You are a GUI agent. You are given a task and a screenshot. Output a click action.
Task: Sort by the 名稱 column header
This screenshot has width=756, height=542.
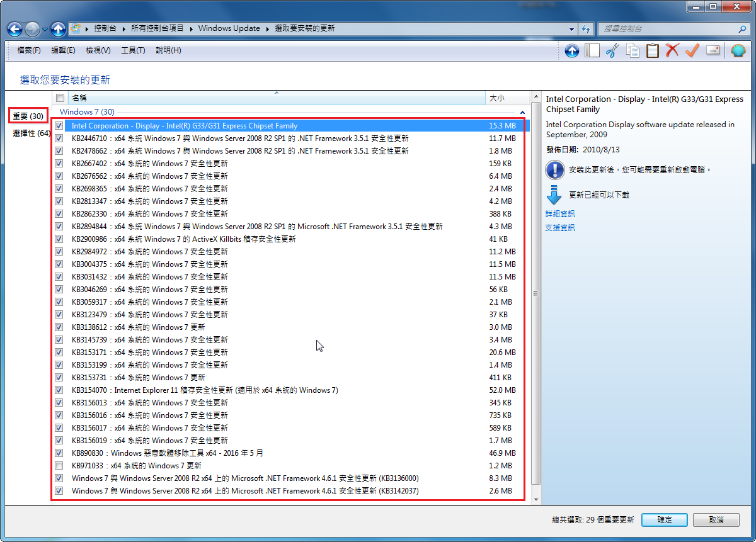pyautogui.click(x=277, y=98)
